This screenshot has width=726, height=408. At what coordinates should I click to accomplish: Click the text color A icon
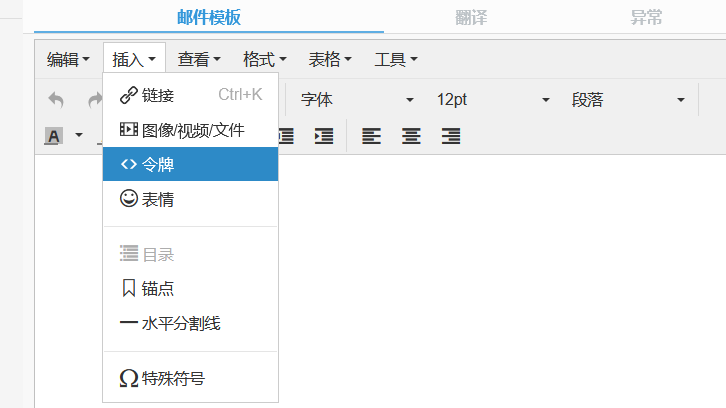click(54, 136)
